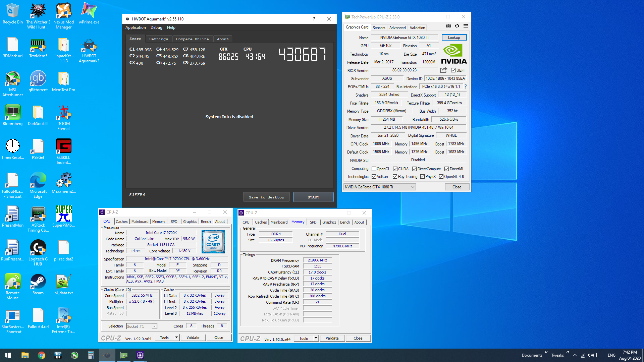Open Chrome from the taskbar
Screen dimensions: 644x362
coord(42,355)
